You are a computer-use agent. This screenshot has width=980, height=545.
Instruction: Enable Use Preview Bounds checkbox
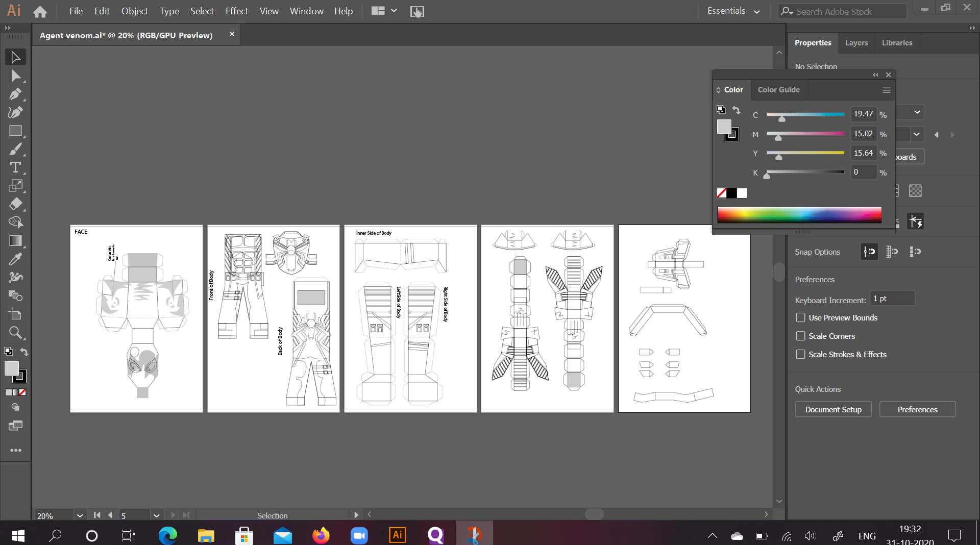tap(800, 317)
